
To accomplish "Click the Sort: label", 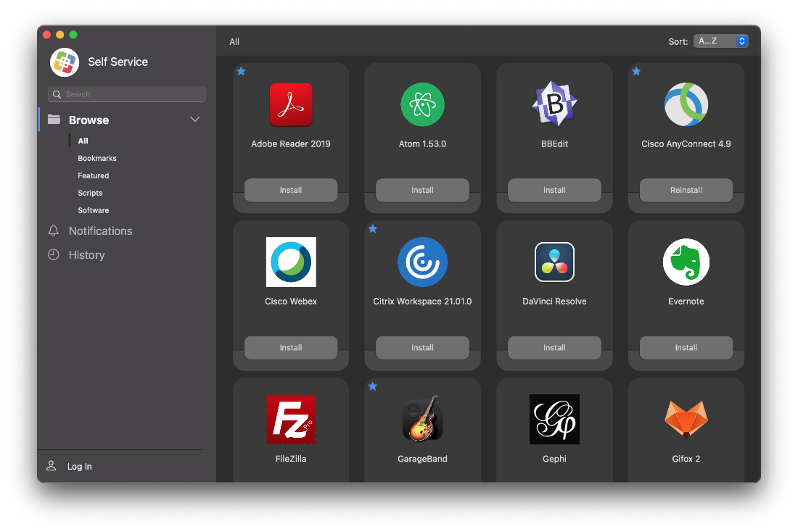I will click(678, 42).
